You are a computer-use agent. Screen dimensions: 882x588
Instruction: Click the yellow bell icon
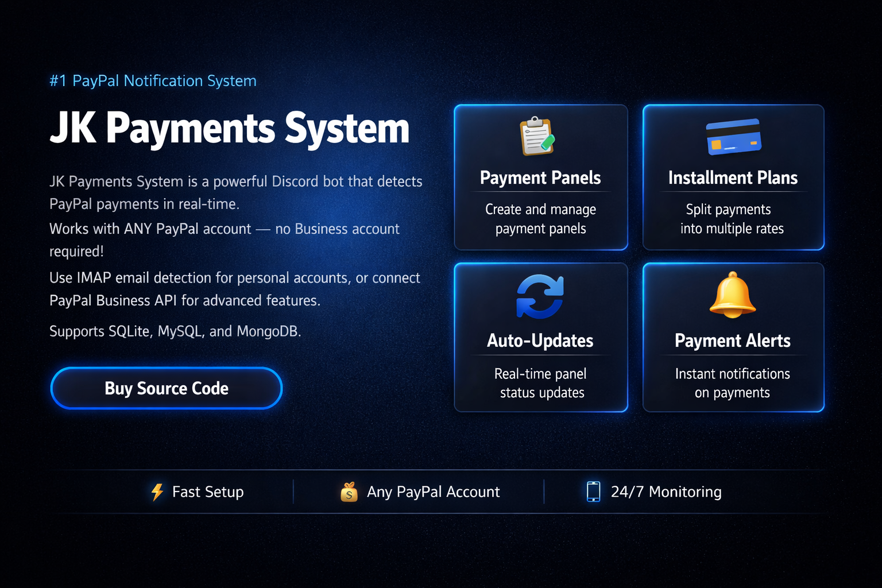click(x=733, y=295)
